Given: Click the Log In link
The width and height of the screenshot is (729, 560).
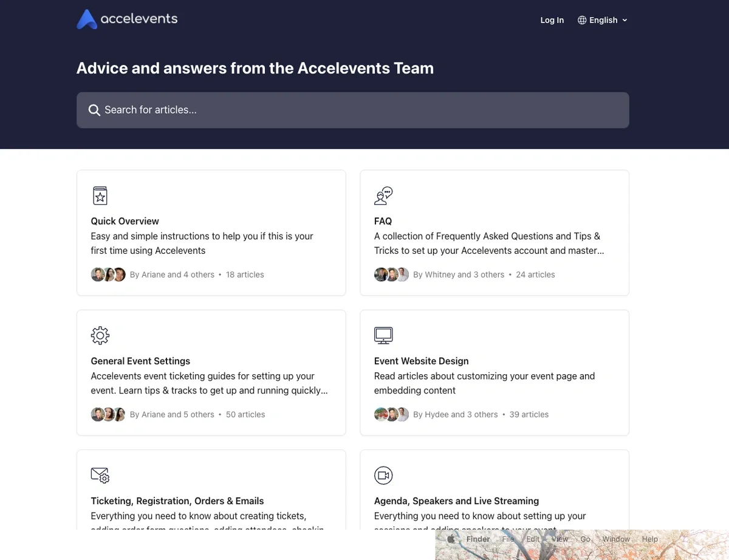Looking at the screenshot, I should [x=552, y=20].
